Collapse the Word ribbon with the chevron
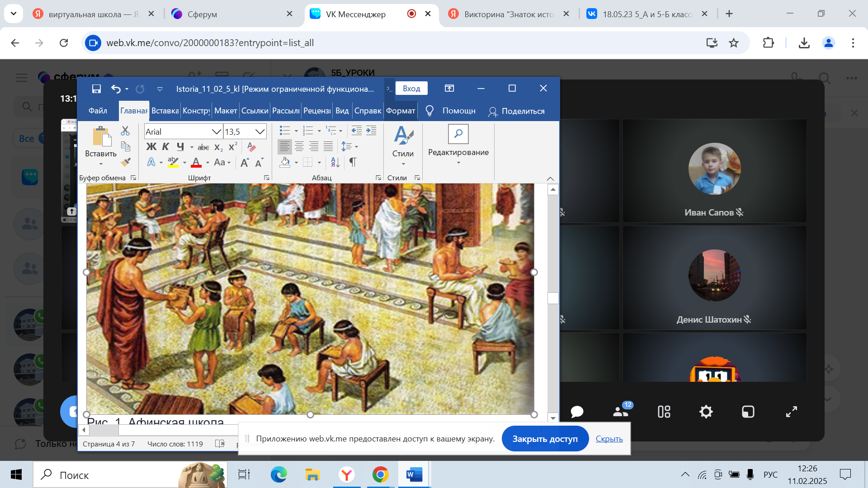This screenshot has height=488, width=868. point(550,178)
